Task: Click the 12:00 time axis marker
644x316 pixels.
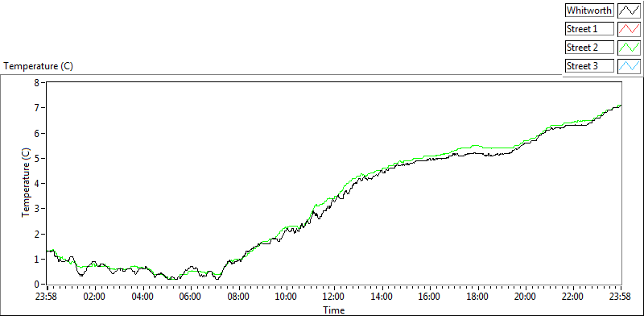Action: tap(334, 297)
